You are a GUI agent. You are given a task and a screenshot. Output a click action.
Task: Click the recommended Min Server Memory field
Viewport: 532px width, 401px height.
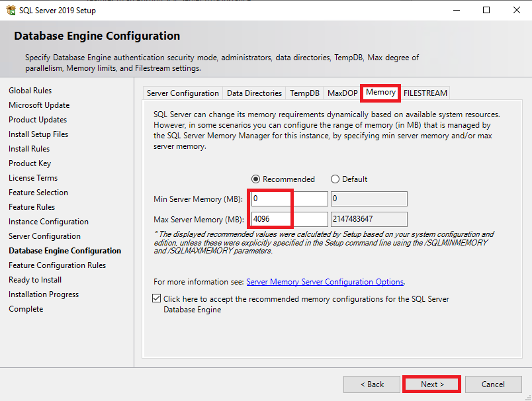click(x=289, y=199)
